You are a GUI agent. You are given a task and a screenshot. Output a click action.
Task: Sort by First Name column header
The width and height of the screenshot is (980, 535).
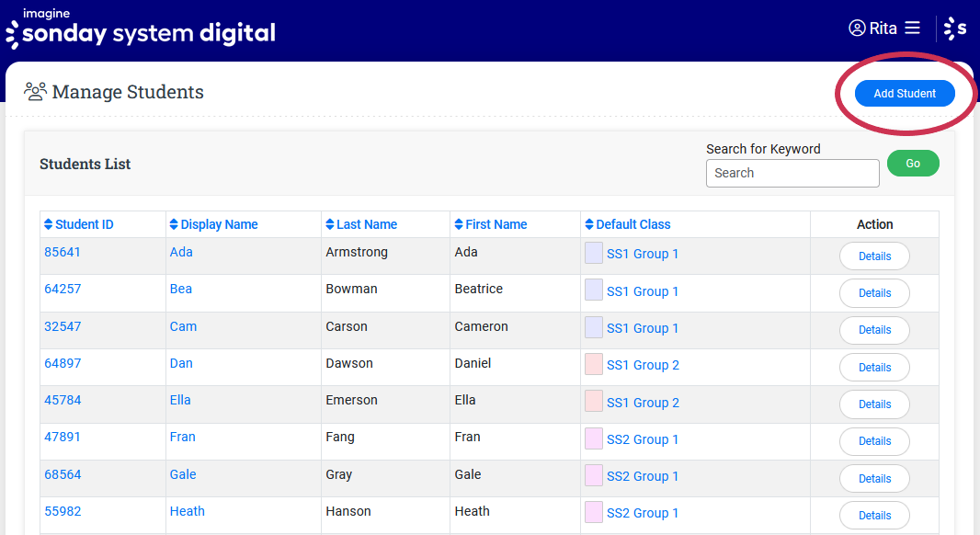pyautogui.click(x=496, y=224)
